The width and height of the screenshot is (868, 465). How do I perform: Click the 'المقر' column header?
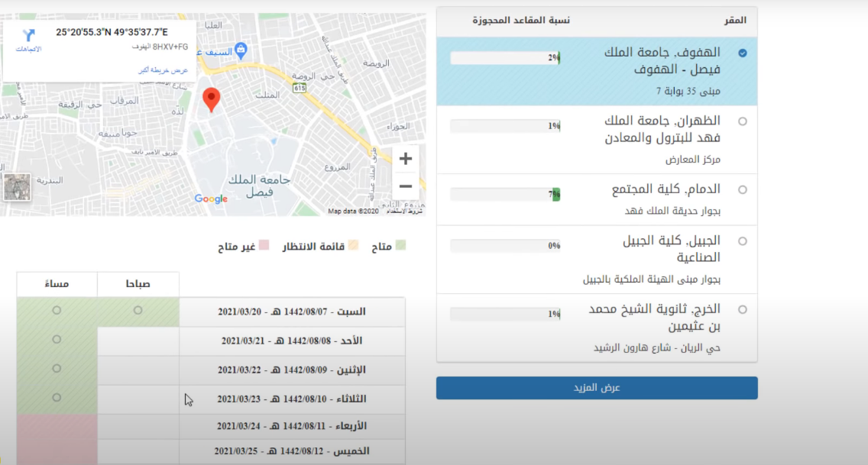coord(735,21)
